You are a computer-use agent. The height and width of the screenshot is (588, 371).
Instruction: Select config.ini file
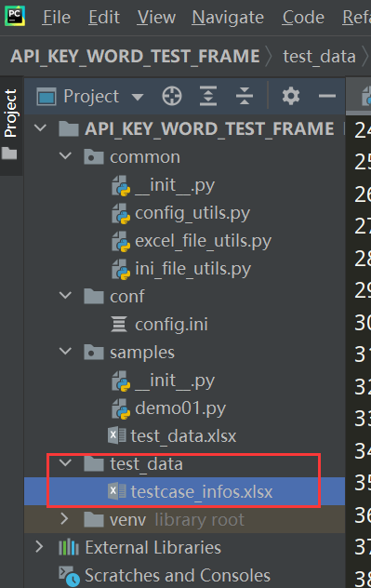(x=171, y=325)
